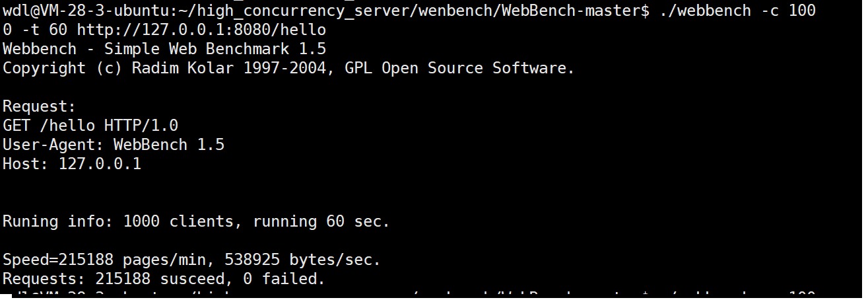Open the http://127.0.0.1:8080/hello URL

tap(201, 30)
